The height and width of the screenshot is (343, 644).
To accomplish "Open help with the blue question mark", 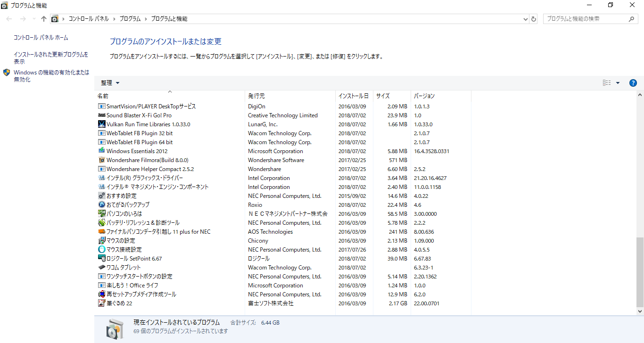I will [633, 83].
